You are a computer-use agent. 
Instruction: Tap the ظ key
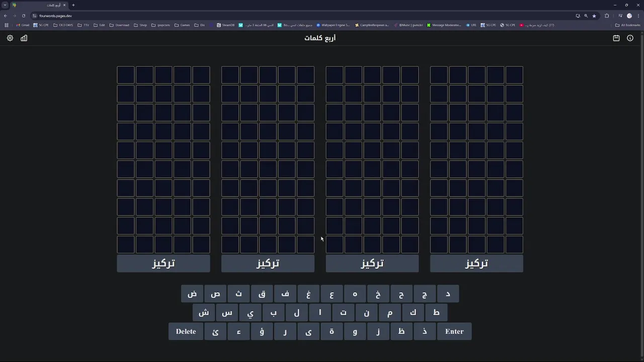[401, 331]
